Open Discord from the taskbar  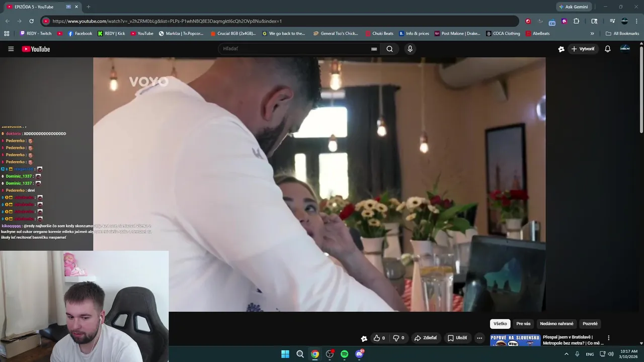(x=359, y=354)
